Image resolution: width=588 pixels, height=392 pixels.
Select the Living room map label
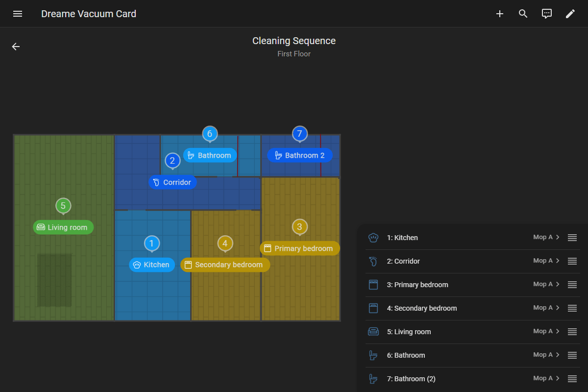63,227
